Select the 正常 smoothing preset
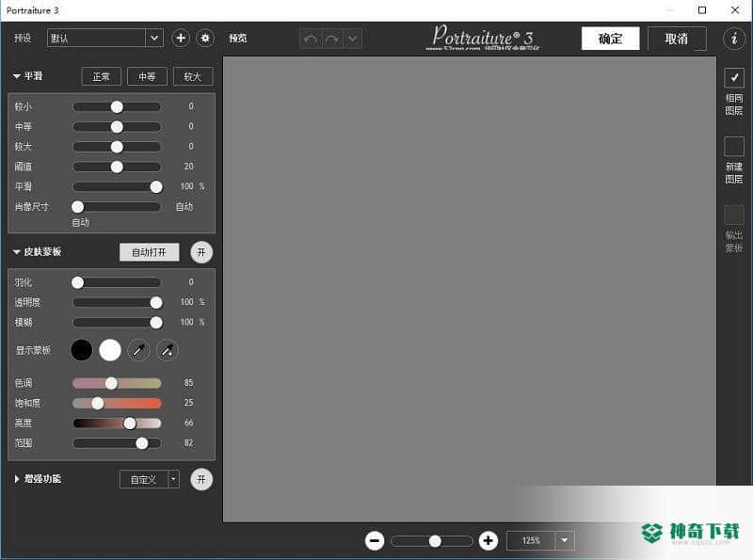 (x=101, y=76)
